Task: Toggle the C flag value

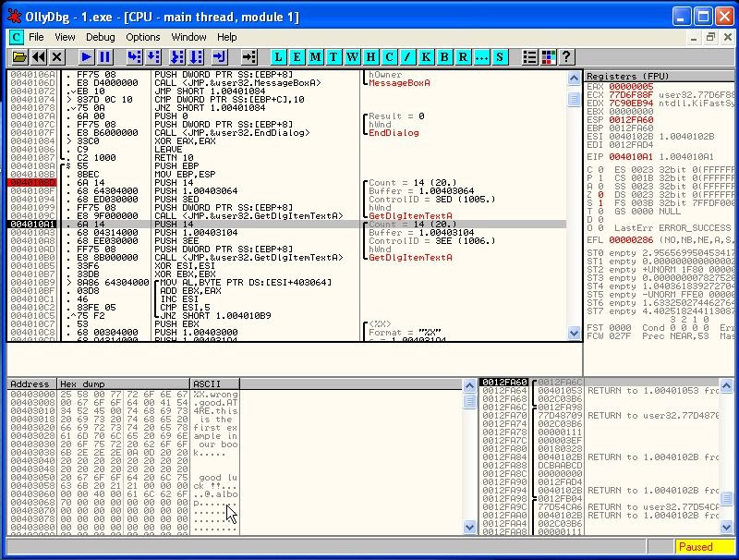Action: pyautogui.click(x=600, y=170)
